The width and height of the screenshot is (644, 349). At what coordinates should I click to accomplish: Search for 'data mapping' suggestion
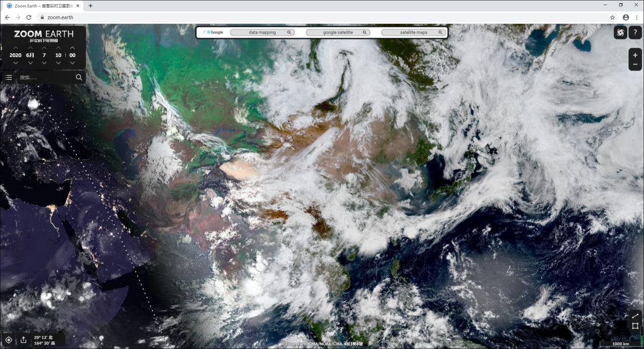[x=262, y=31]
